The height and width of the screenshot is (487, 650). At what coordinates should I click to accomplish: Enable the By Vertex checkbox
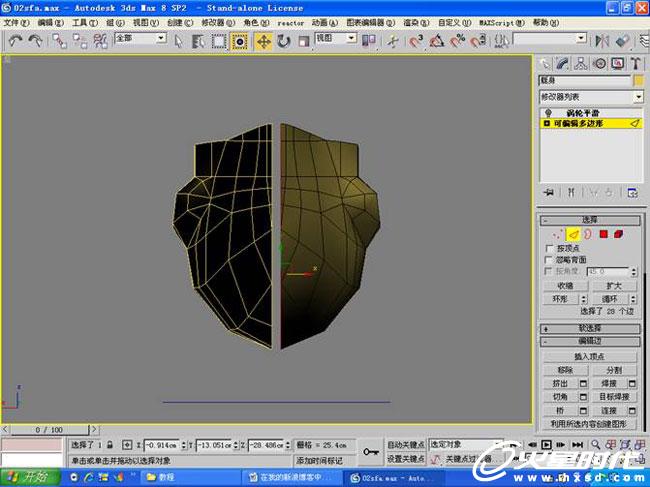550,248
